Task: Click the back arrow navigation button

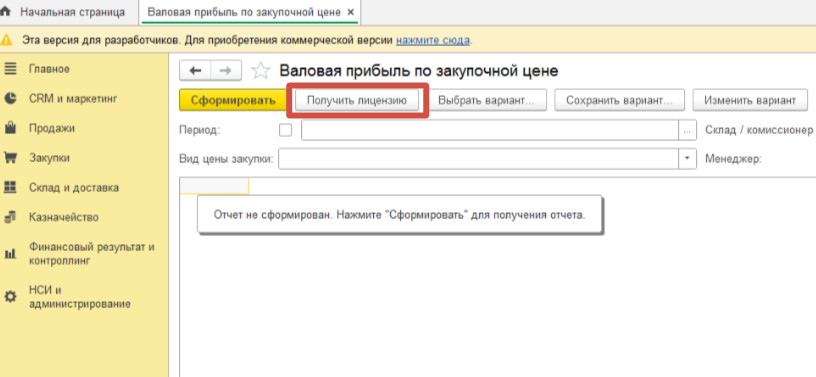Action: (195, 71)
